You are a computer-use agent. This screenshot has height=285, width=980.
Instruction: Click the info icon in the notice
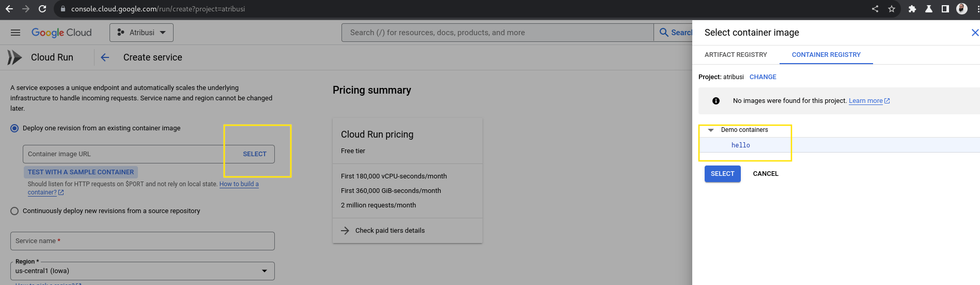[x=716, y=101]
